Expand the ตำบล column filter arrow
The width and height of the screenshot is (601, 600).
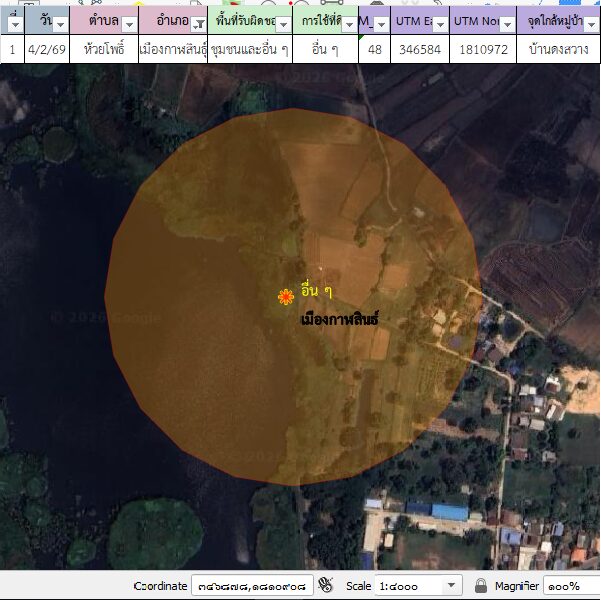tap(129, 23)
